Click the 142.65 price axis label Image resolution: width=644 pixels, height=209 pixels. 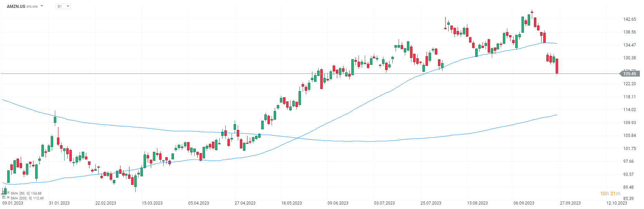[630, 19]
